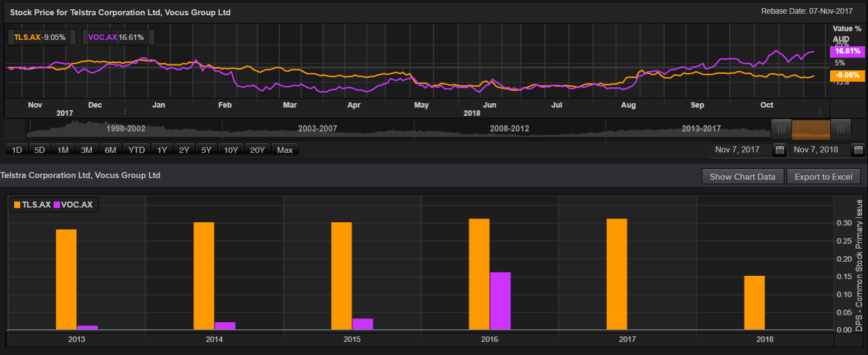Jump to 1998-2002 period in navigator
Image resolution: width=868 pixels, height=355 pixels.
point(126,128)
